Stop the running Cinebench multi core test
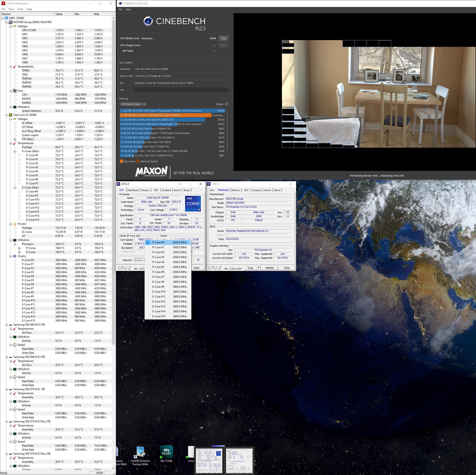The height and width of the screenshot is (475, 476). (x=223, y=39)
